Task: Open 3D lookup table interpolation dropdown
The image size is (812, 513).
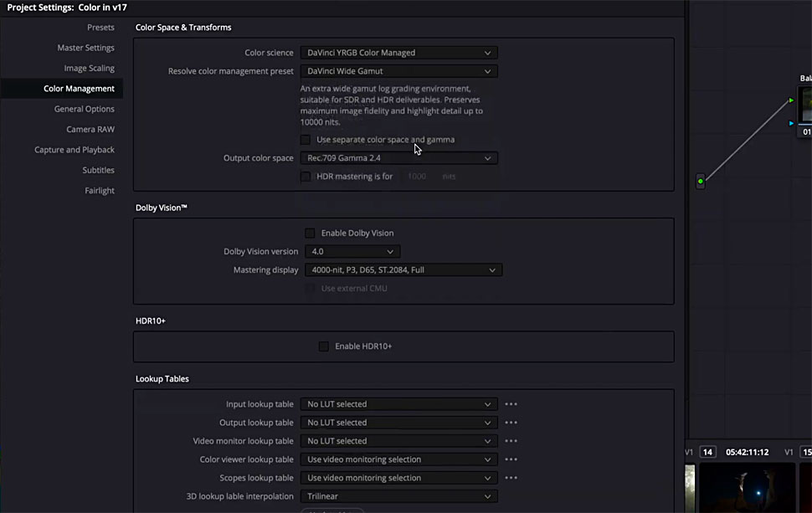Action: (x=398, y=496)
